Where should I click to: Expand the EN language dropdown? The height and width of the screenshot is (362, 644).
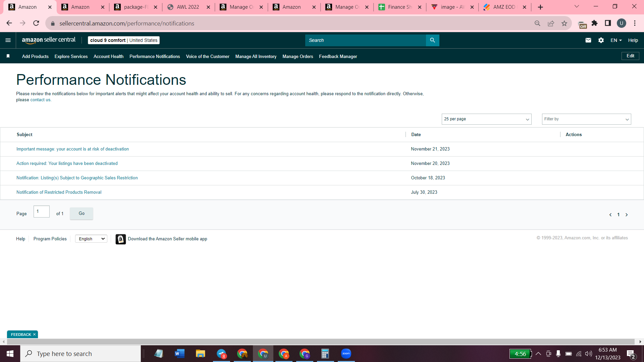pyautogui.click(x=616, y=40)
